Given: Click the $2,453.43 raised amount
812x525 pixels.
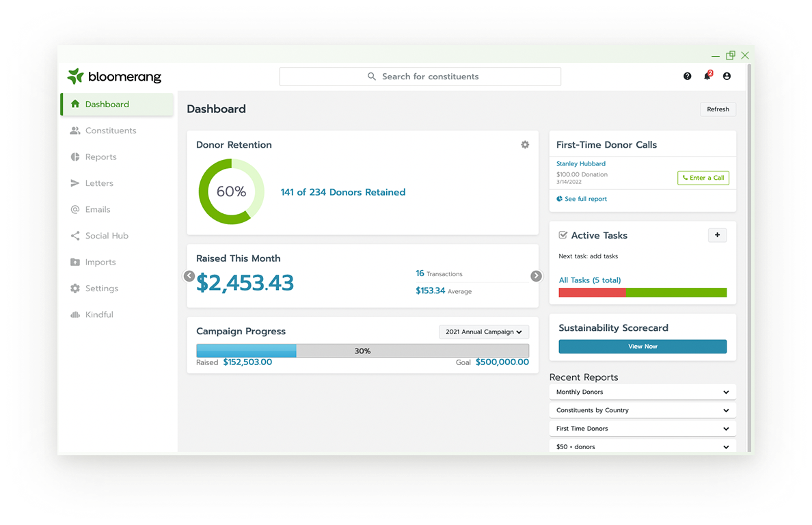Looking at the screenshot, I should (x=245, y=283).
